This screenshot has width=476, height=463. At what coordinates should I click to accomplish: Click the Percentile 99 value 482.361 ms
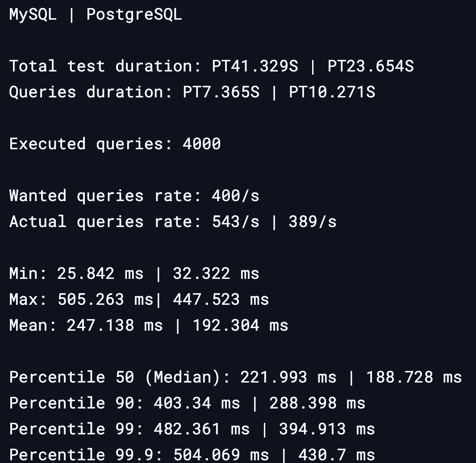201,429
